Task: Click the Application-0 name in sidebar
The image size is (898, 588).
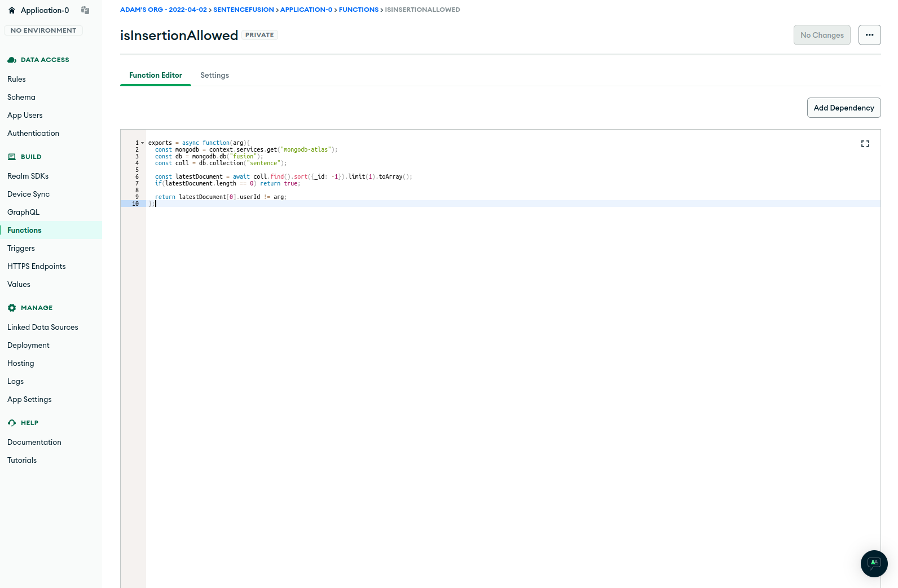Action: click(45, 10)
